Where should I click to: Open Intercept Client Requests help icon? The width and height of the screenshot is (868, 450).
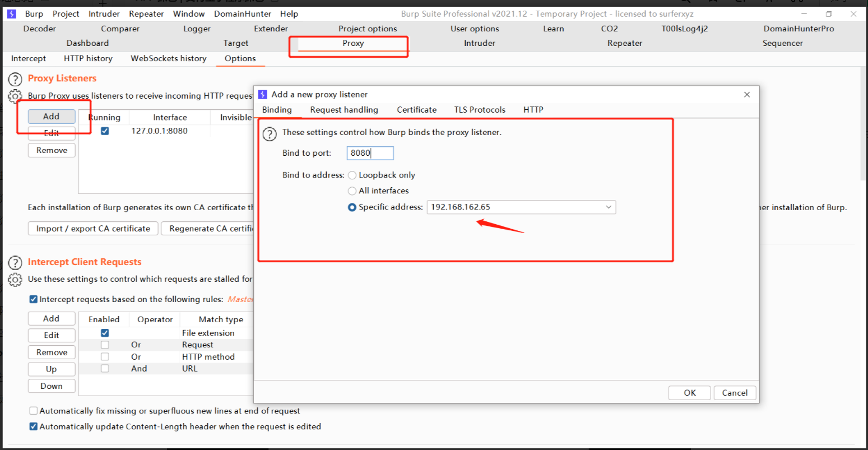click(x=15, y=262)
